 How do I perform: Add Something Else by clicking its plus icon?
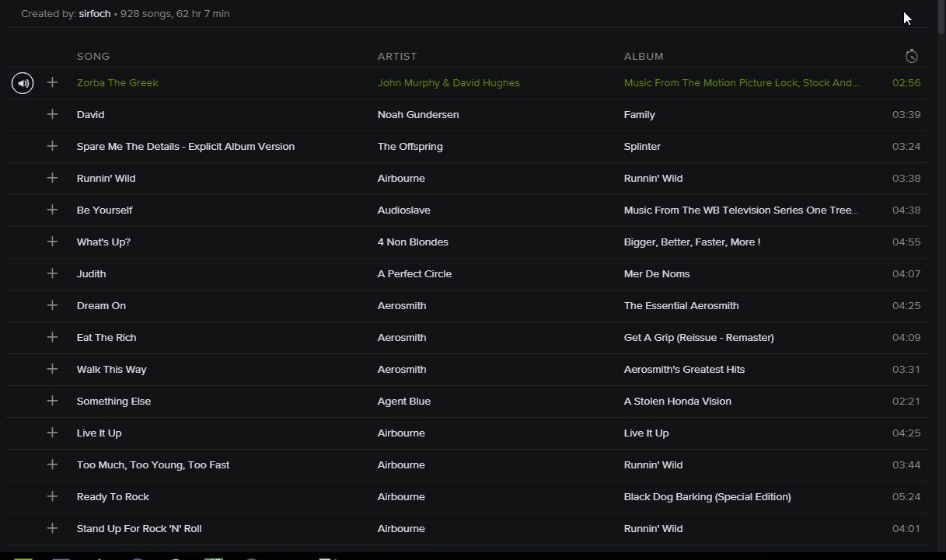click(52, 401)
